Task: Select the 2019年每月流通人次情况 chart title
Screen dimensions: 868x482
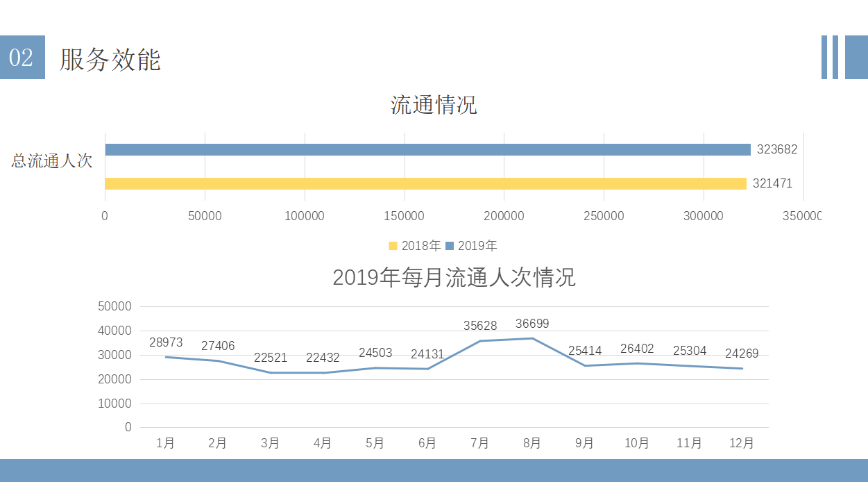Action: [x=454, y=278]
